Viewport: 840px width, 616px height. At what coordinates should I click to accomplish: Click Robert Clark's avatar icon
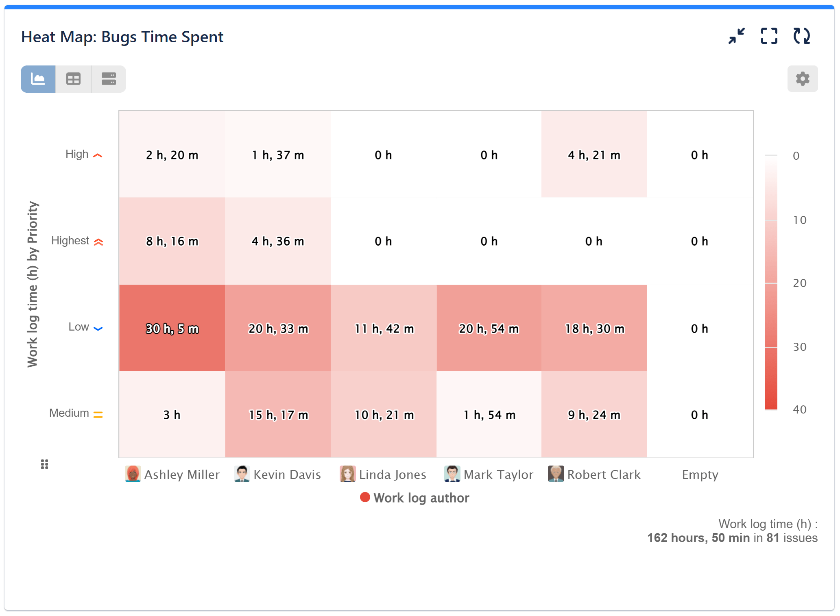555,474
